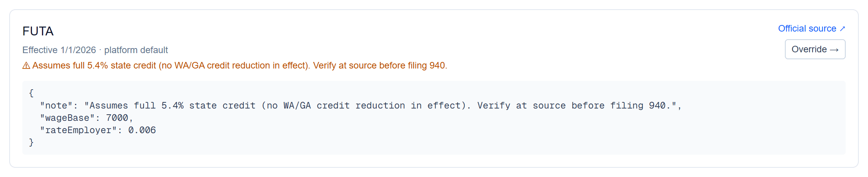
Task: Click the 7000 wage base value
Action: [x=117, y=118]
